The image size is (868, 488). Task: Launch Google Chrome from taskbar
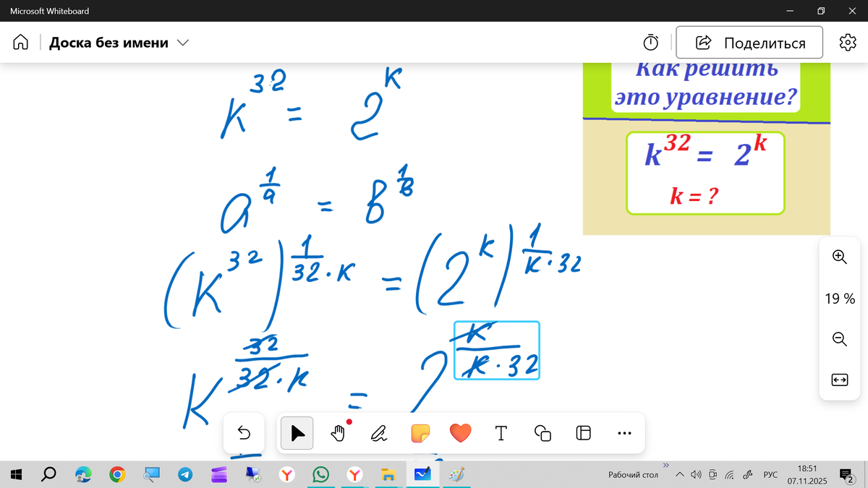(117, 474)
